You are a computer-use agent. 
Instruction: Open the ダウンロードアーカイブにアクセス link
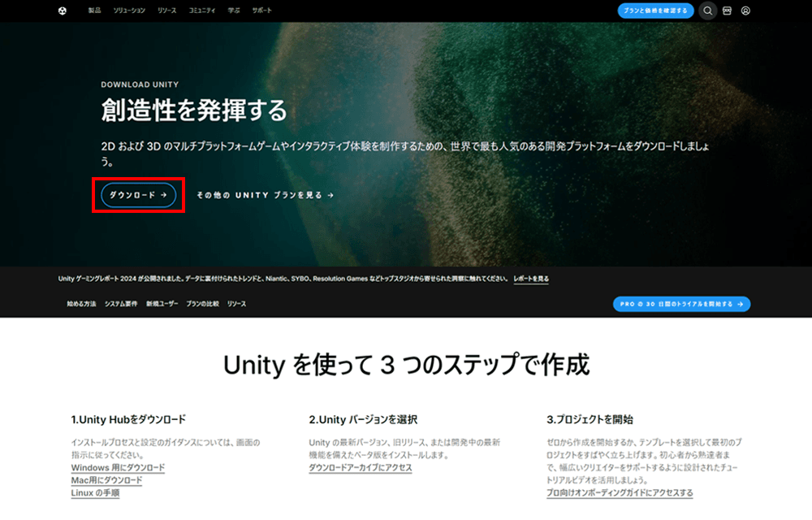tap(361, 468)
